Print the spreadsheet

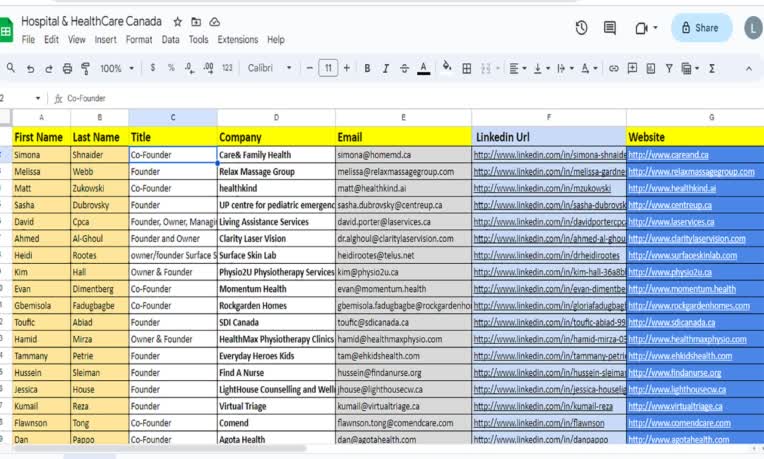pos(67,69)
